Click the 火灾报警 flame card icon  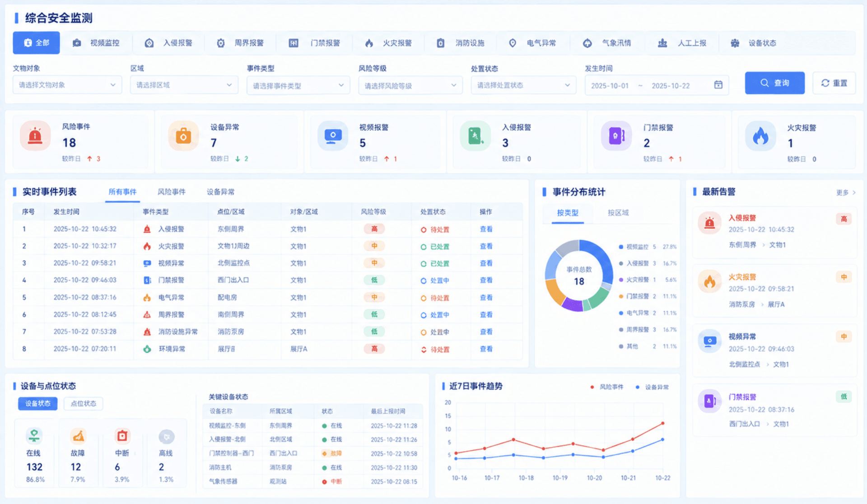click(x=760, y=135)
